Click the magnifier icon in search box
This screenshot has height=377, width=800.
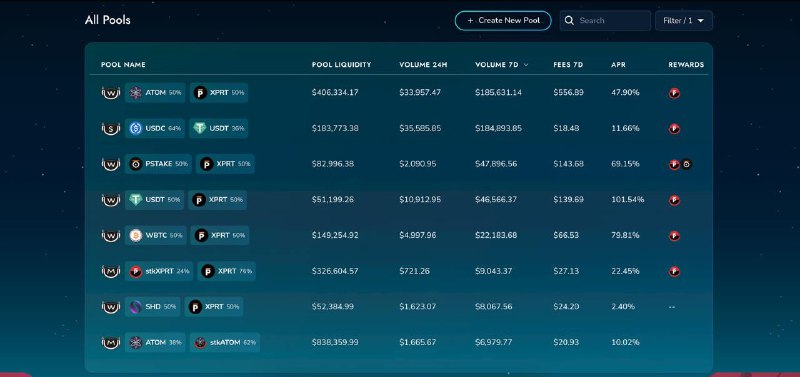point(569,21)
